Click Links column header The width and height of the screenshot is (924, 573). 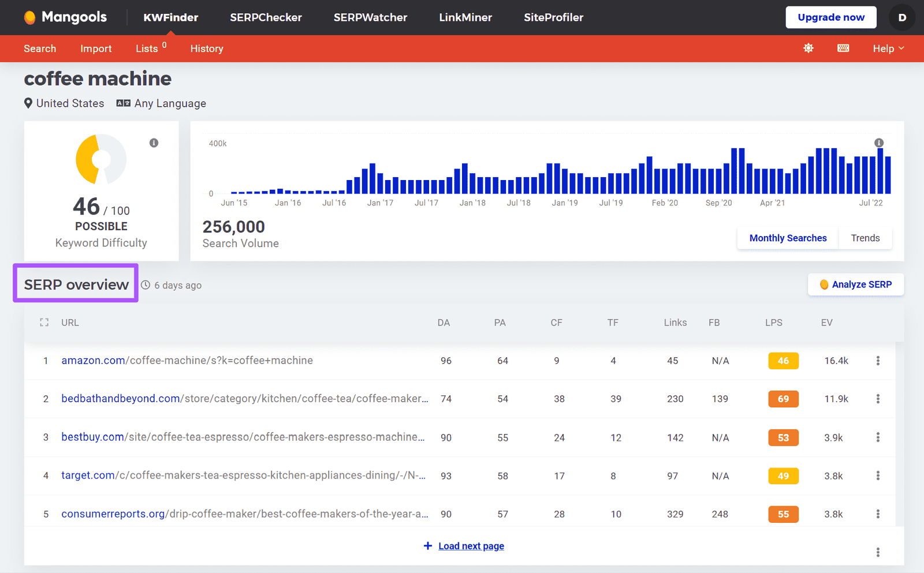[675, 323]
